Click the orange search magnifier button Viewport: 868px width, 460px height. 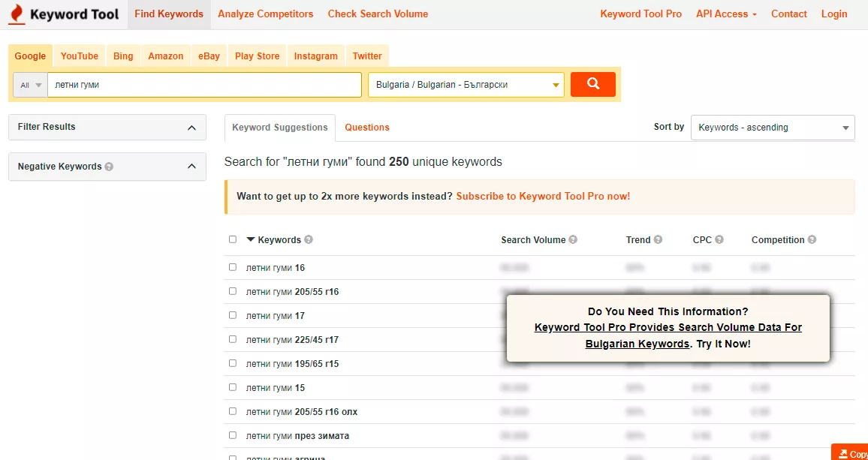point(593,84)
